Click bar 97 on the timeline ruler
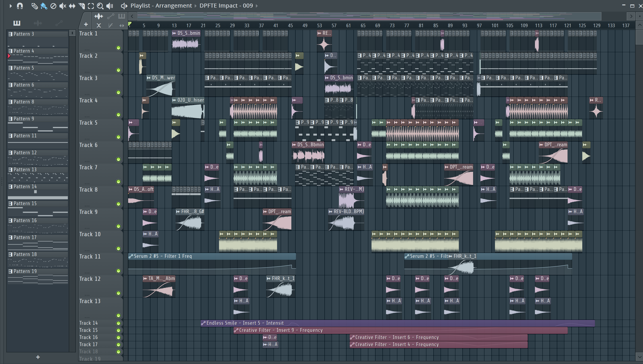 click(479, 25)
